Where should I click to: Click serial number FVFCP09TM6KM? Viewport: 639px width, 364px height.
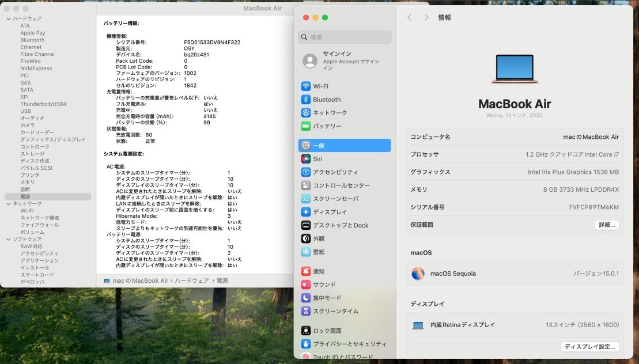593,207
